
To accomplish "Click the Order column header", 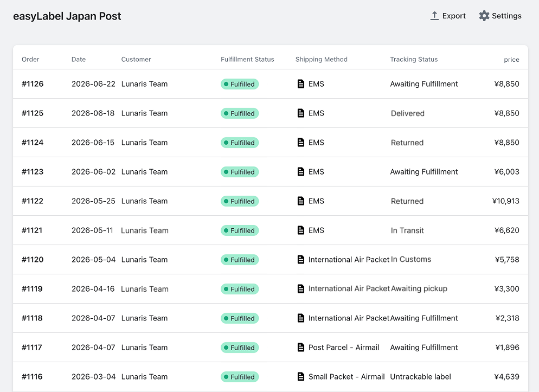I will [x=30, y=59].
